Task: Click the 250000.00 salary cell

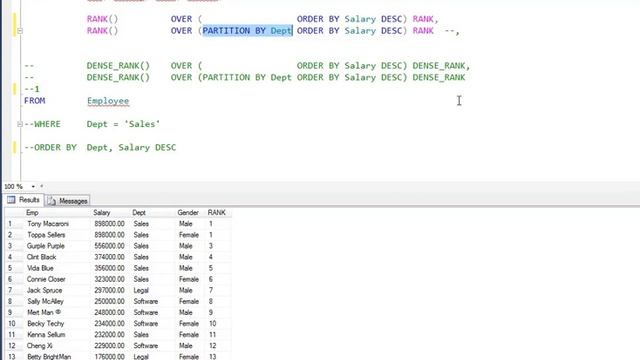Action: [109, 301]
